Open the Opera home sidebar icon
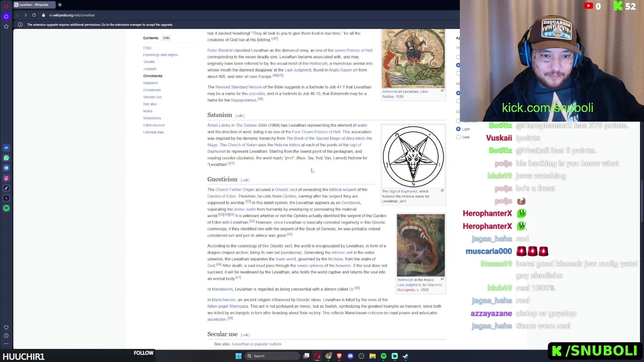 point(6,16)
